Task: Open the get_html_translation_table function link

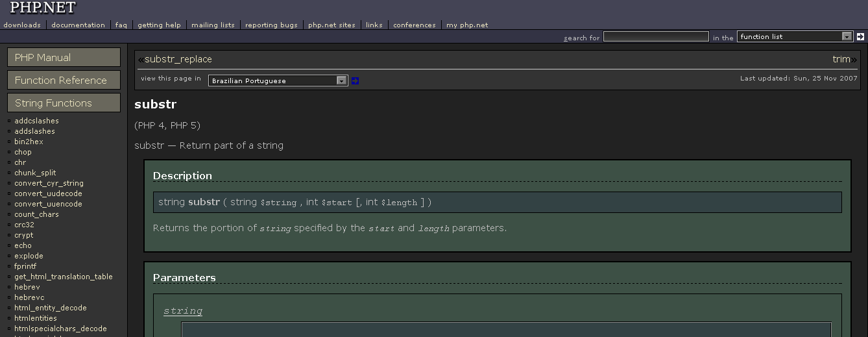Action: (x=64, y=277)
